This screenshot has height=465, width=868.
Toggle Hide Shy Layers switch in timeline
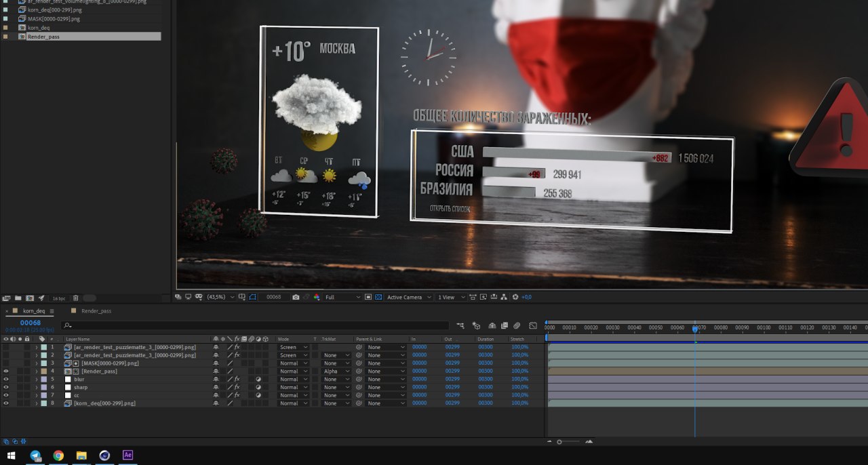[x=492, y=326]
